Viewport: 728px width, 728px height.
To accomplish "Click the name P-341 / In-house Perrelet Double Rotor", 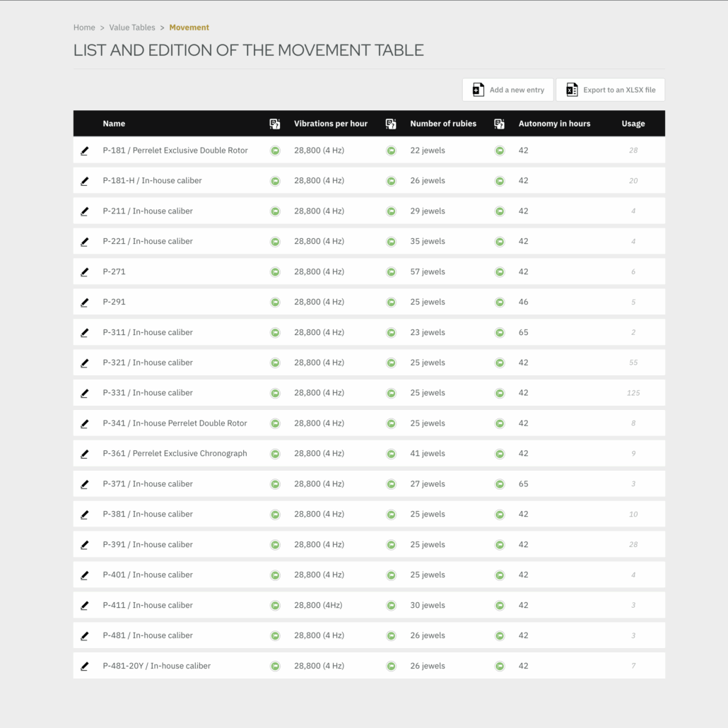I will tap(175, 423).
